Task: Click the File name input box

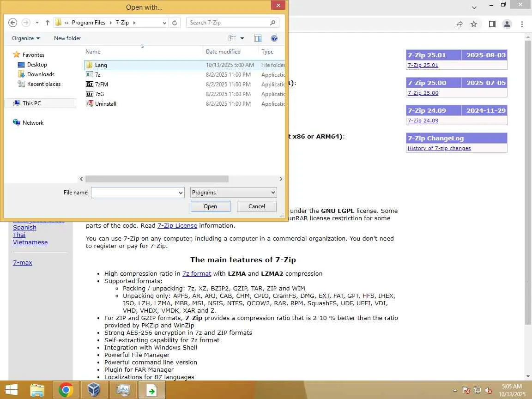Action: pos(135,193)
